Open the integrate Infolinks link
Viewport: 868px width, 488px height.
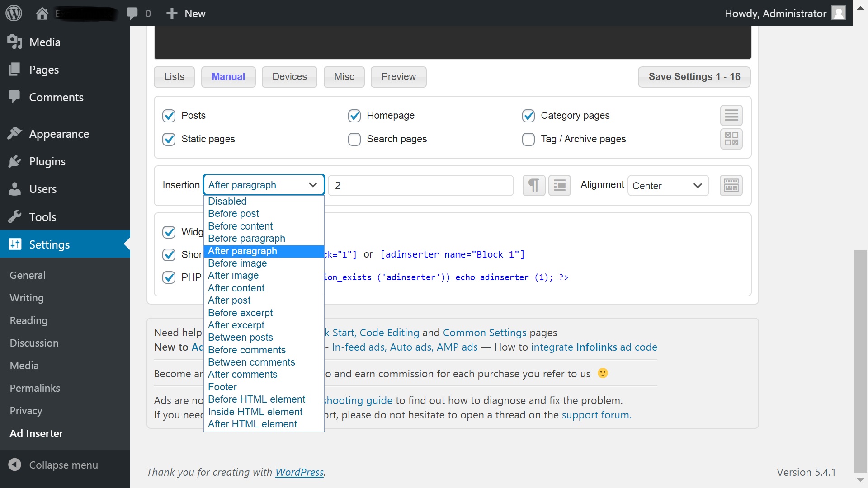click(x=594, y=347)
